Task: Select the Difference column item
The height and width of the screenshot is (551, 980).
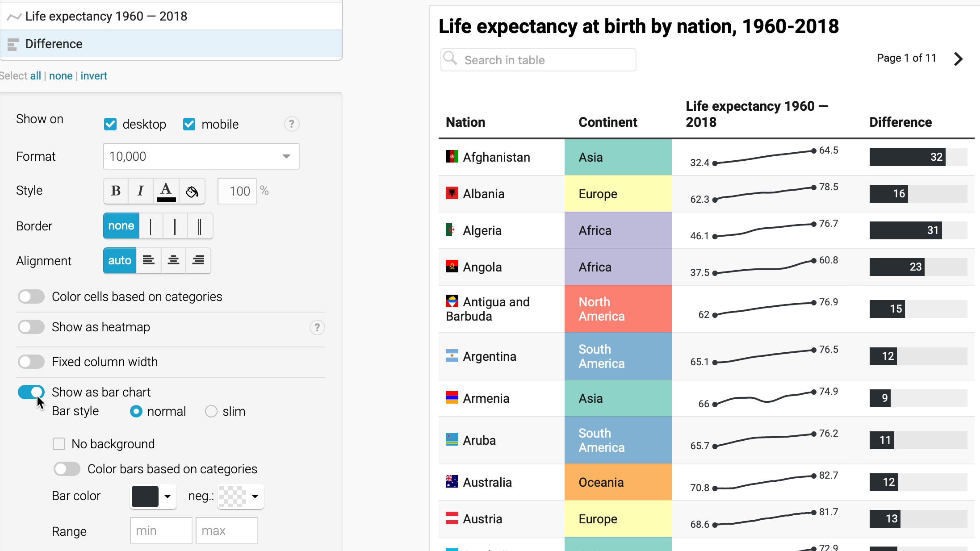Action: 171,44
